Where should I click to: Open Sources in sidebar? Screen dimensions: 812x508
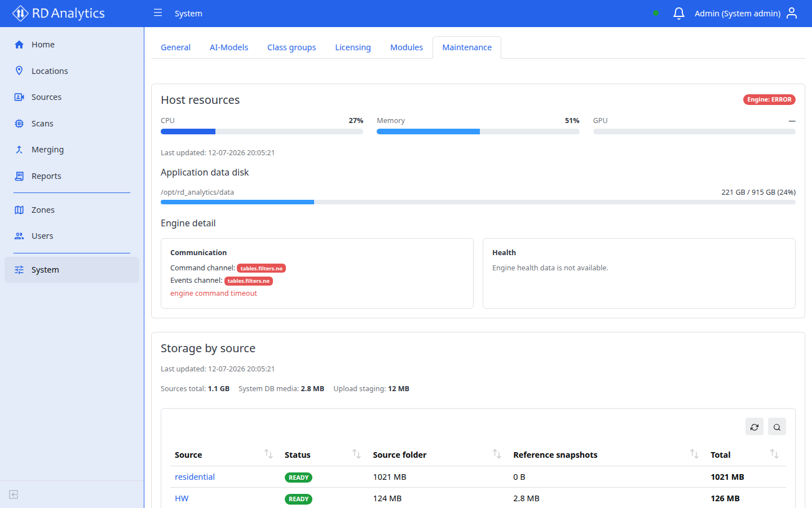(72, 97)
